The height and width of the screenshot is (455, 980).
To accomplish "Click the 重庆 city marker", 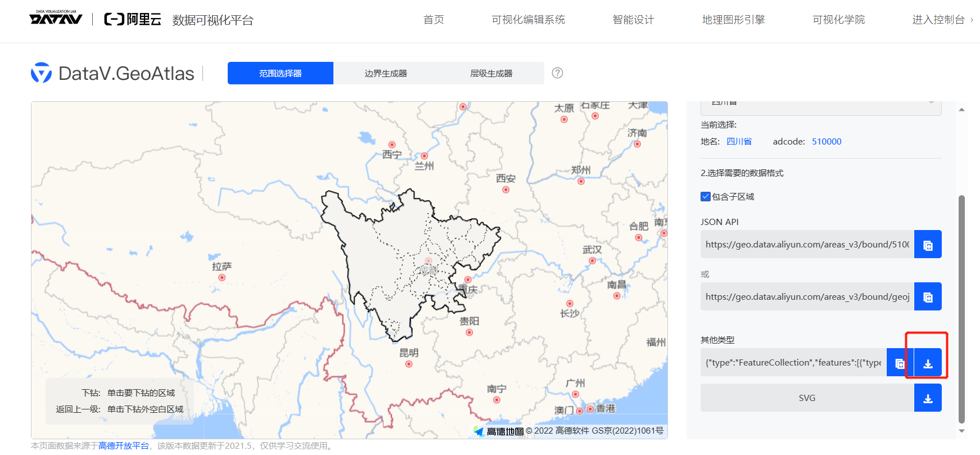I will [x=468, y=280].
